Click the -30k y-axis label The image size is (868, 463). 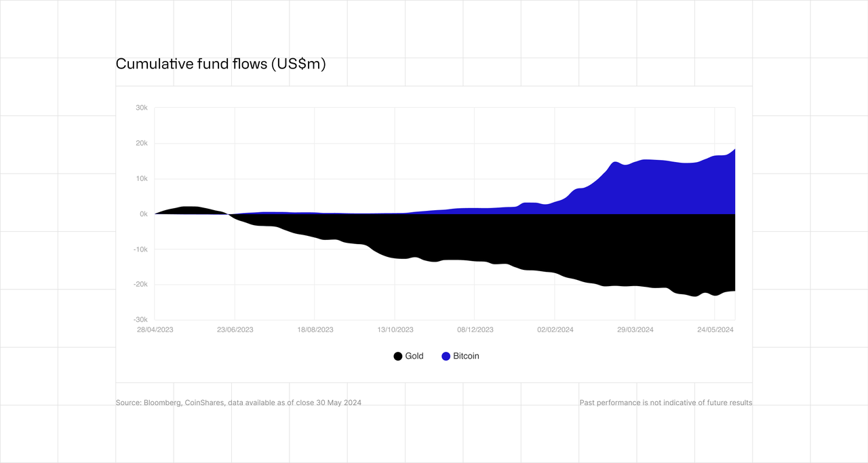(140, 319)
